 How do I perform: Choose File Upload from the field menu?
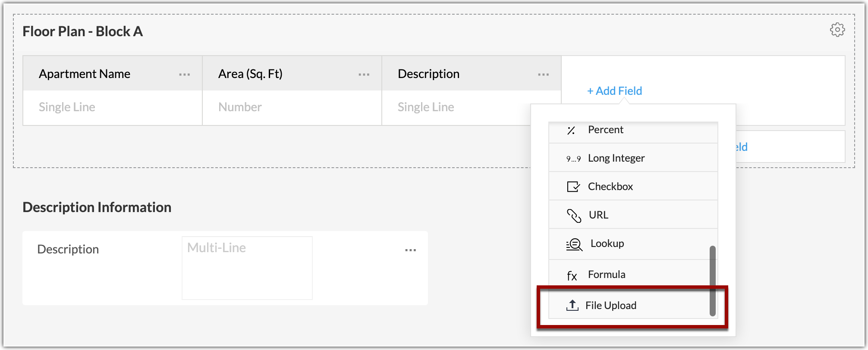tap(612, 305)
